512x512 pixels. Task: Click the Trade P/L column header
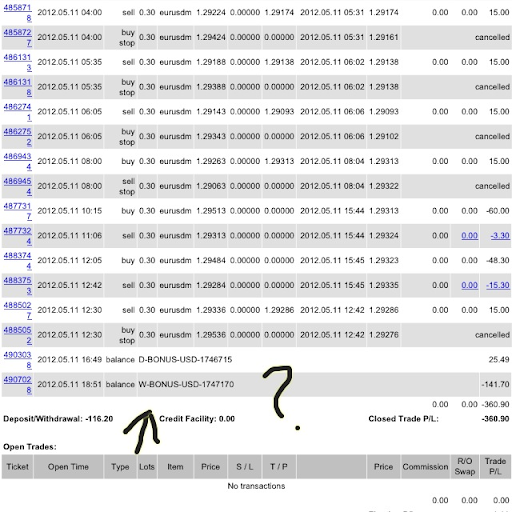(495, 467)
